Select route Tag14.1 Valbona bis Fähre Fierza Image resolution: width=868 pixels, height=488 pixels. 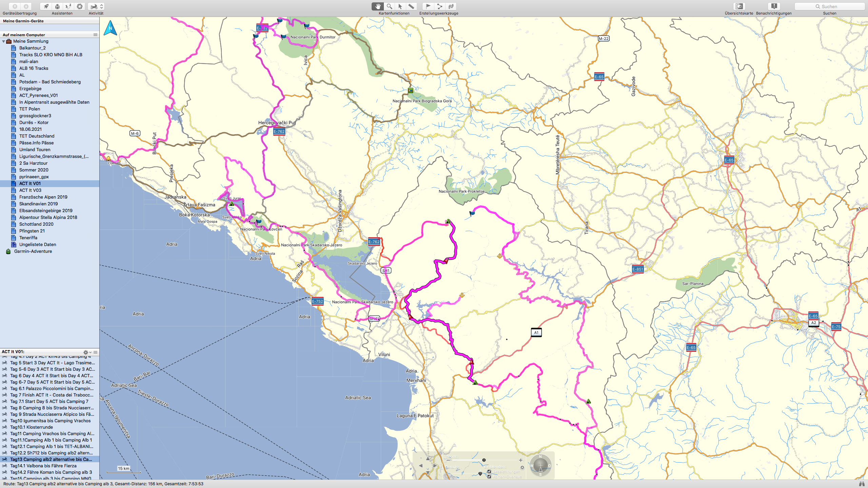coord(50,466)
